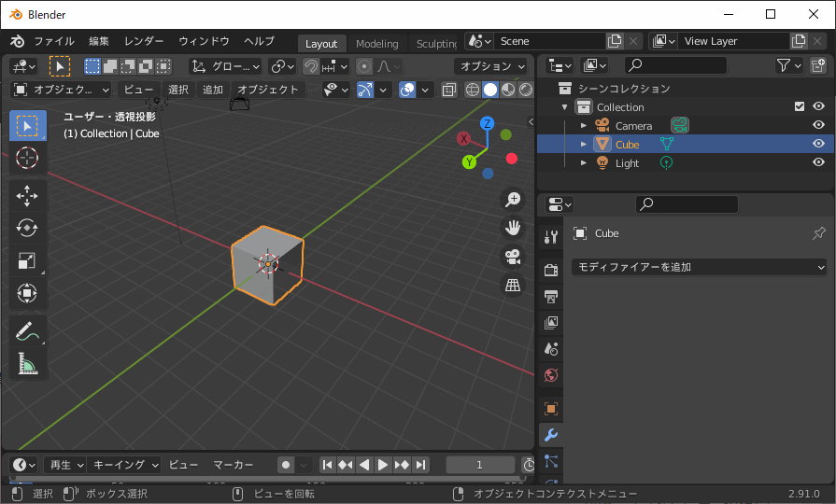The height and width of the screenshot is (504, 836).
Task: Click the zoom view magnifier icon
Action: tap(513, 200)
